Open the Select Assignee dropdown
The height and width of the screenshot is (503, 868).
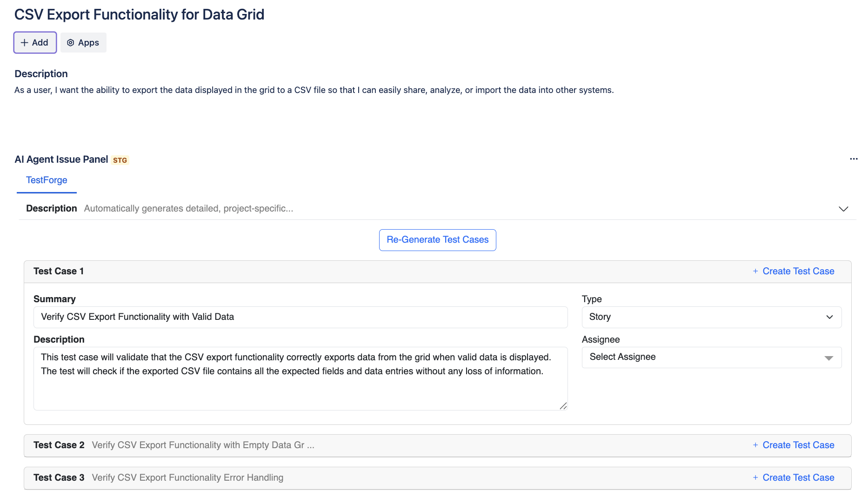(x=711, y=357)
